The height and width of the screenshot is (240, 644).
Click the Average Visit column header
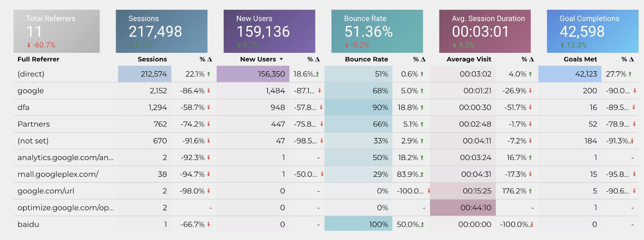[x=469, y=59]
